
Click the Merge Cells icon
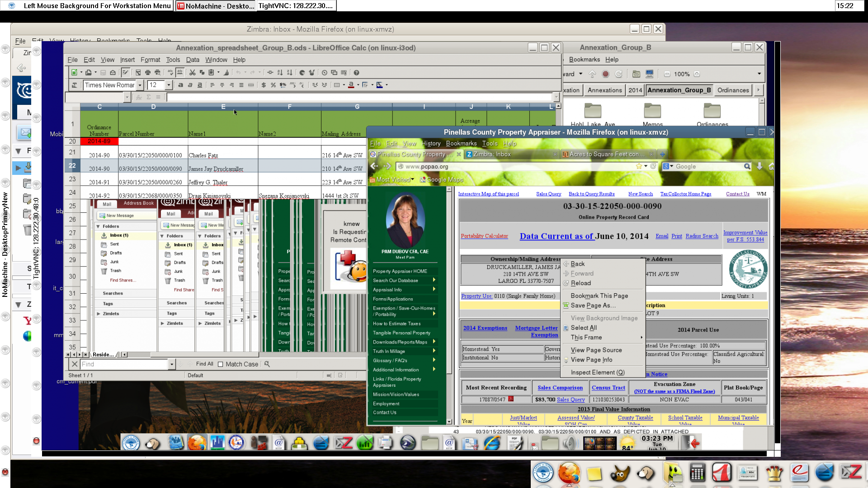coord(251,85)
